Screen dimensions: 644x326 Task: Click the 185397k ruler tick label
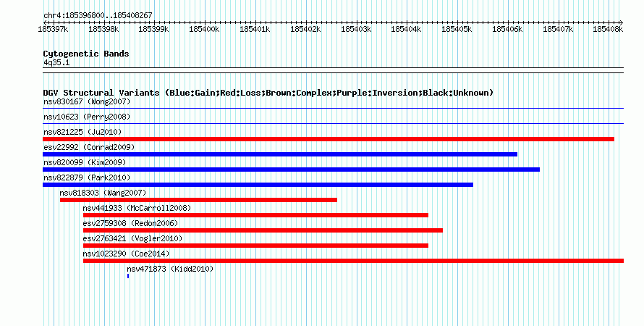pos(53,29)
